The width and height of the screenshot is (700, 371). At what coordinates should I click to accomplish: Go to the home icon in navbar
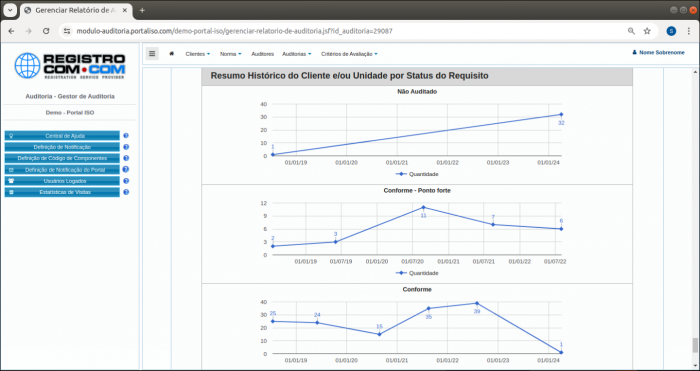(171, 54)
